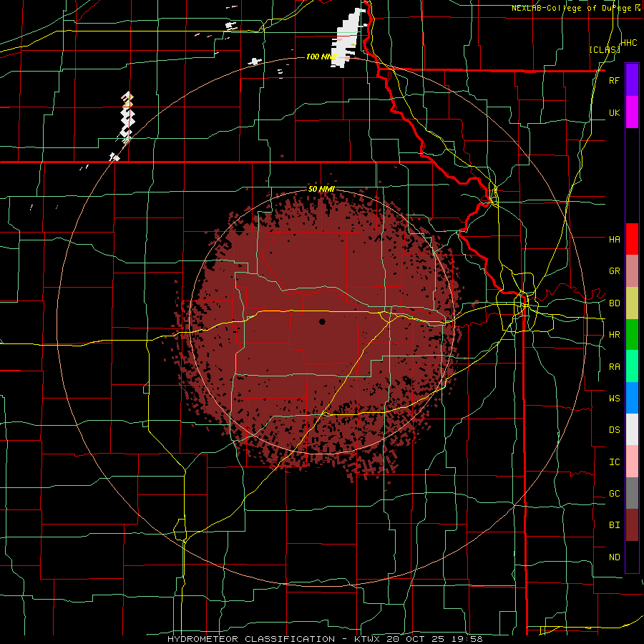
Task: Click the 'BD' legend label
Action: pyautogui.click(x=614, y=303)
